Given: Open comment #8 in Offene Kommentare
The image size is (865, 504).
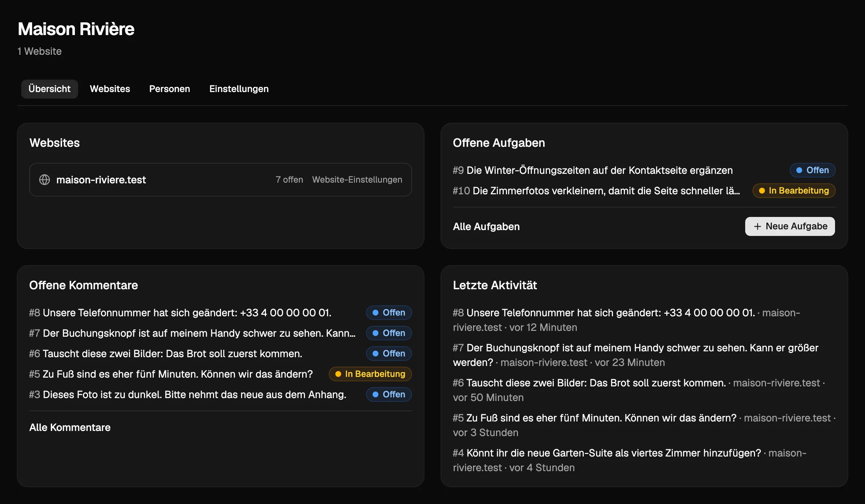Looking at the screenshot, I should 180,313.
